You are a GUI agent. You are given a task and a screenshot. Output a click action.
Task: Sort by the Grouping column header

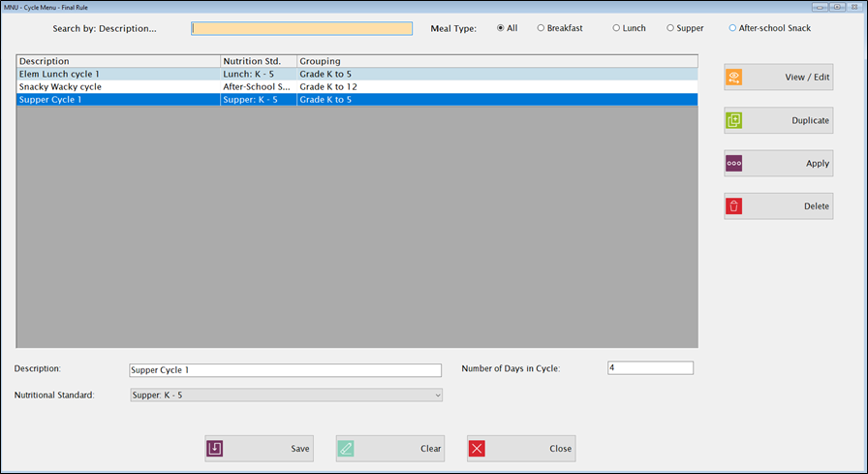[497, 61]
